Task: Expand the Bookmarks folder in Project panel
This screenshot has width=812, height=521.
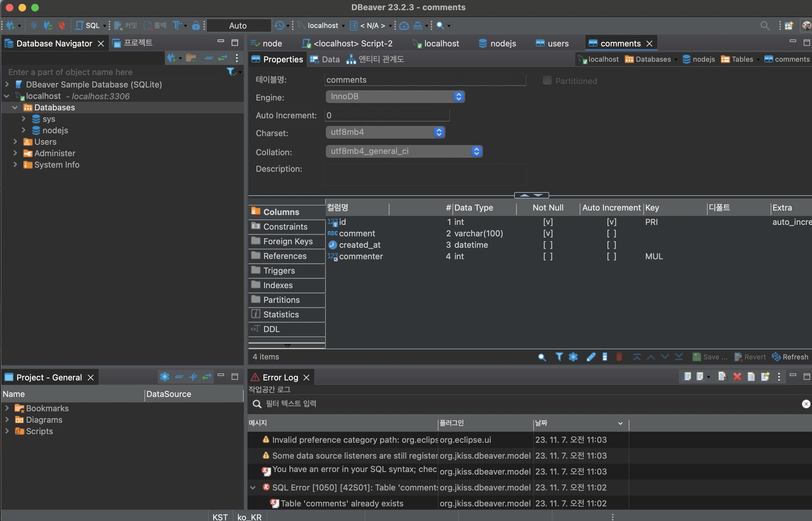Action: 7,408
